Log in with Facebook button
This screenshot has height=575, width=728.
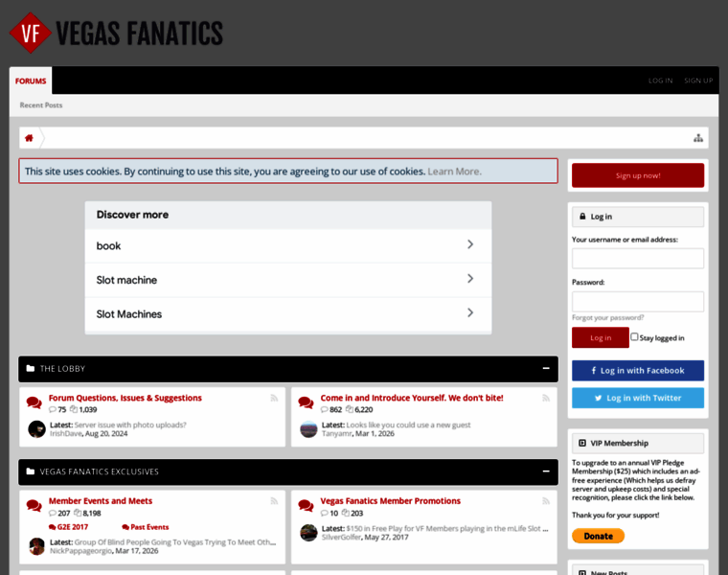coord(638,371)
